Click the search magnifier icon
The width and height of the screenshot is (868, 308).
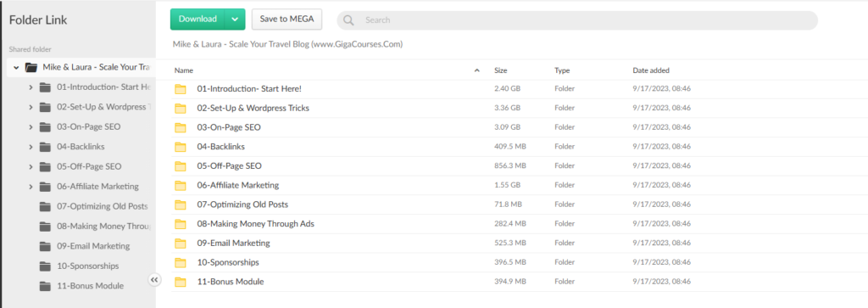348,20
